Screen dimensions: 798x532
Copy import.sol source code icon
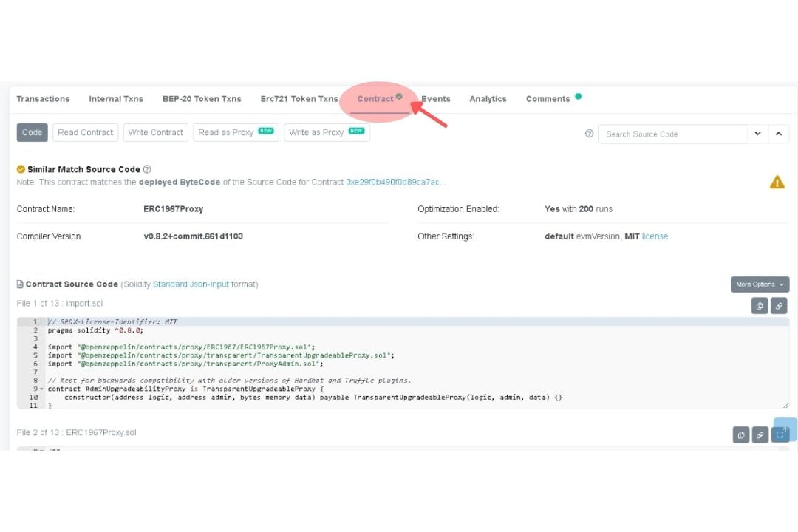click(x=760, y=306)
